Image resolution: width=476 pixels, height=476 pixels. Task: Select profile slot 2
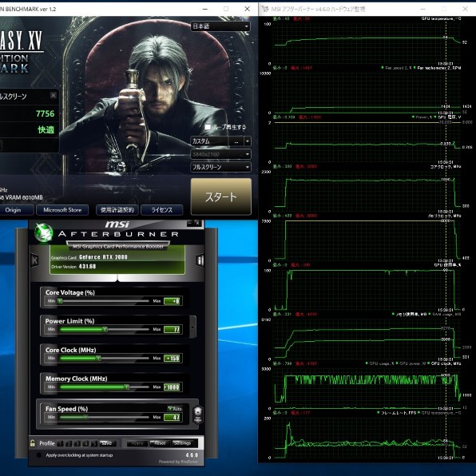coord(69,443)
